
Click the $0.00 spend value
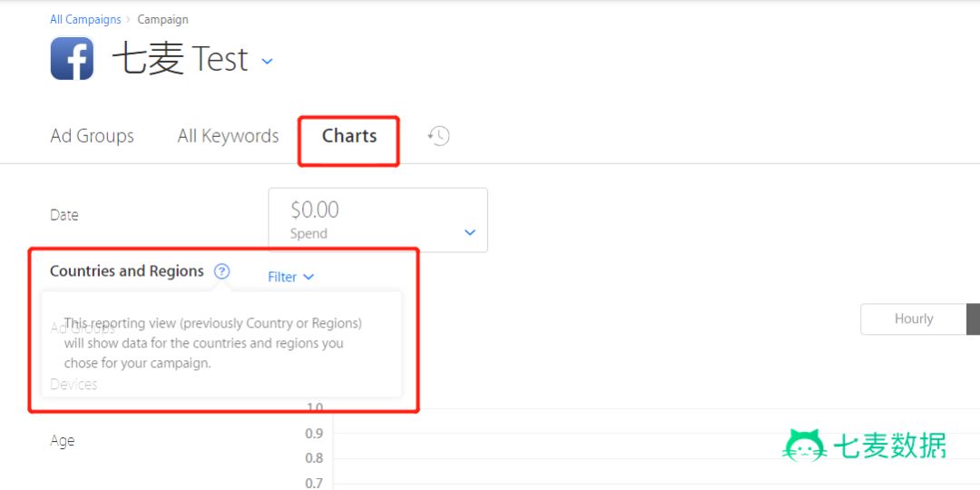[314, 210]
